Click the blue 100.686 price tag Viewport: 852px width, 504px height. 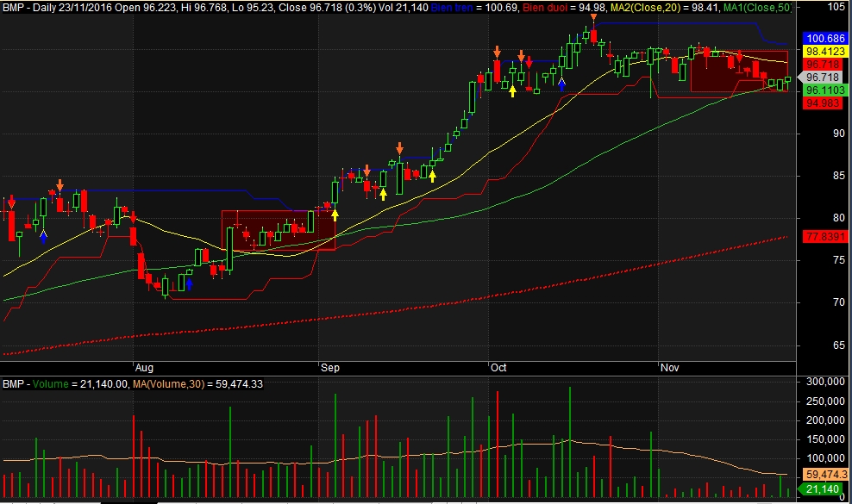tap(824, 39)
